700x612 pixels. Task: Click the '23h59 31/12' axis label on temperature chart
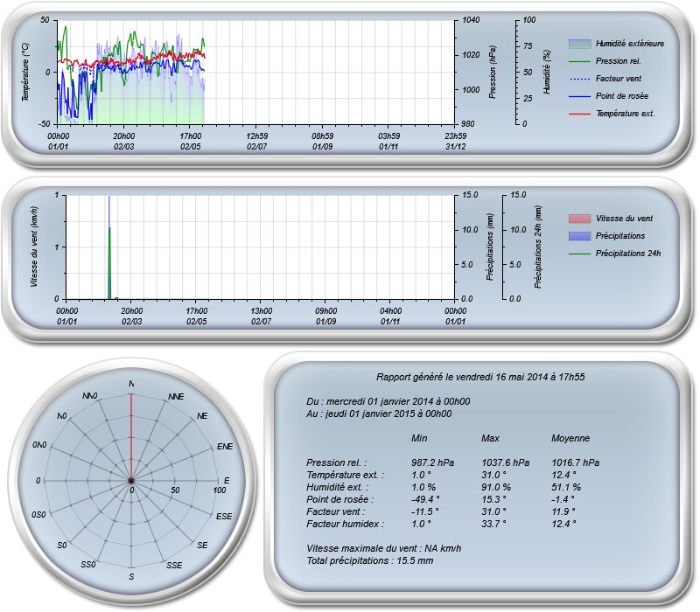(x=455, y=142)
